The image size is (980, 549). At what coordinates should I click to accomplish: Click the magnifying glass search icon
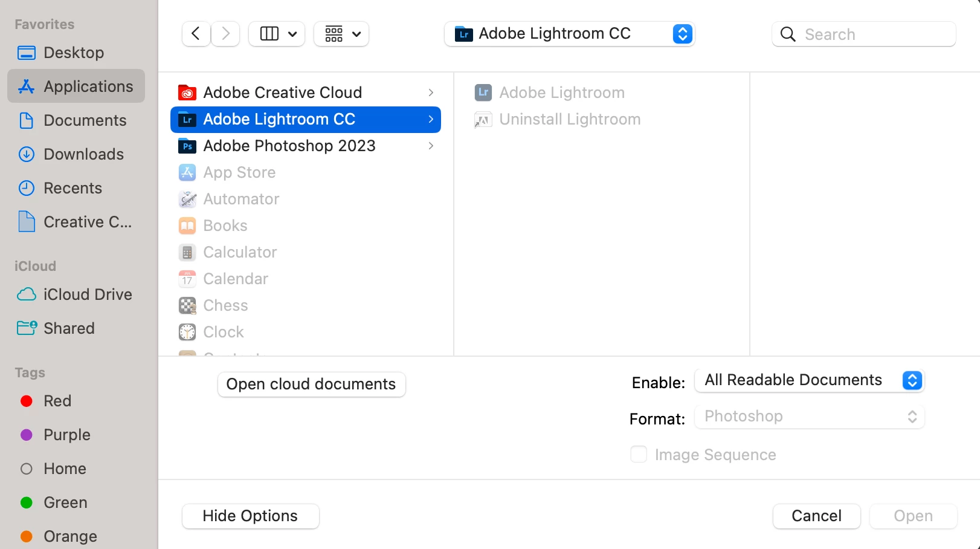click(788, 34)
